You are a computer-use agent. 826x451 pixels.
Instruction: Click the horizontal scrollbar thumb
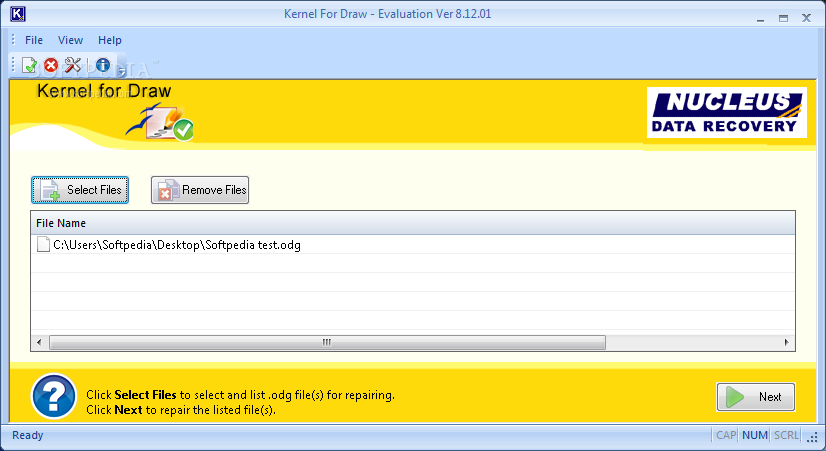(327, 342)
